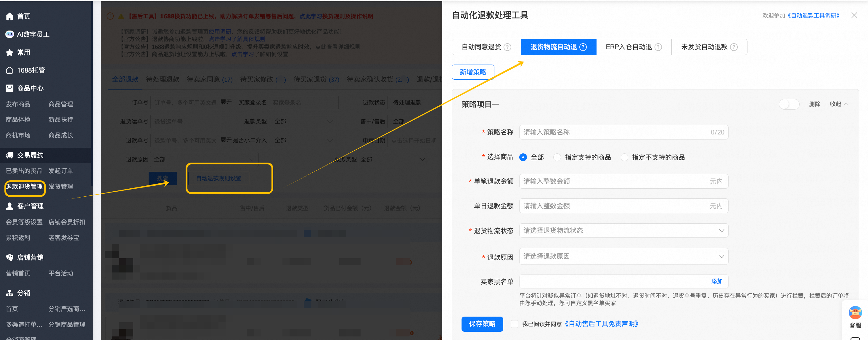This screenshot has height=340, width=868.
Task: Open the 退货物流状态 dropdown
Action: tap(623, 230)
